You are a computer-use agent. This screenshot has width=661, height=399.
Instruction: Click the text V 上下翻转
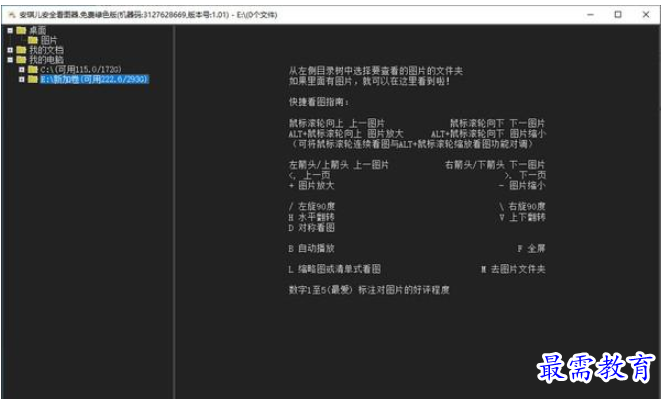click(x=522, y=217)
